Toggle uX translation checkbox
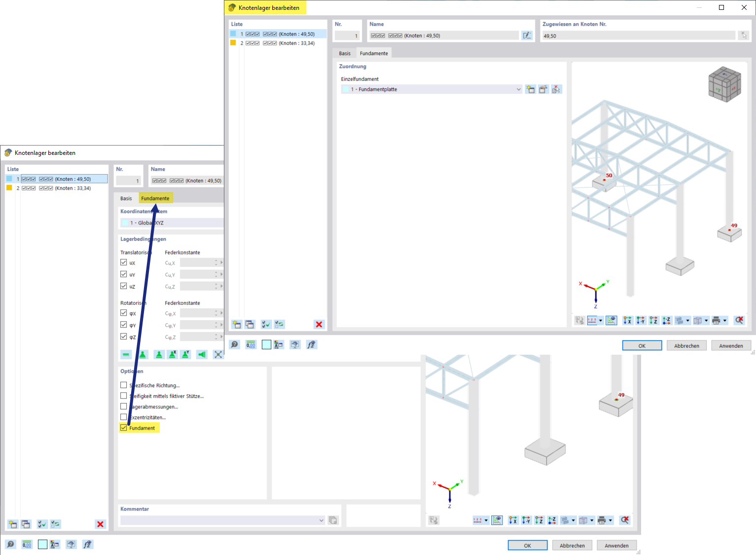Image resolution: width=756 pixels, height=555 pixels. tap(124, 262)
